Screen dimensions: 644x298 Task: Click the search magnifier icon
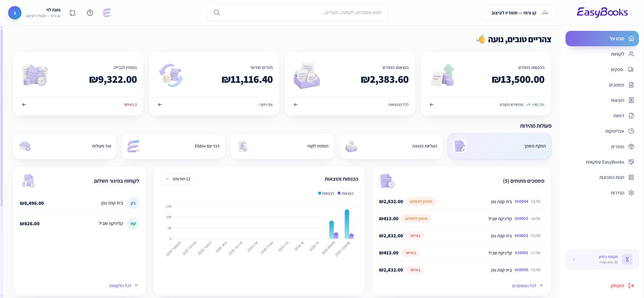coord(217,13)
